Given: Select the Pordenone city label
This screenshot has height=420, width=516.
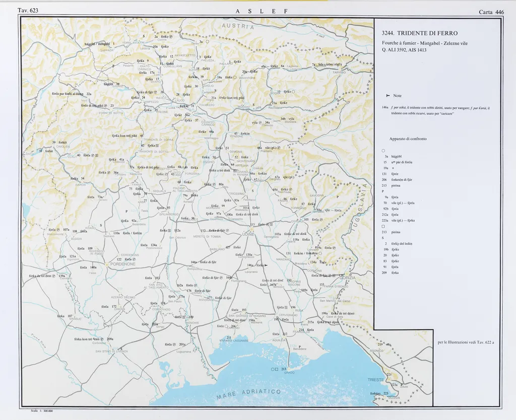Looking at the screenshot, I should (x=120, y=264).
